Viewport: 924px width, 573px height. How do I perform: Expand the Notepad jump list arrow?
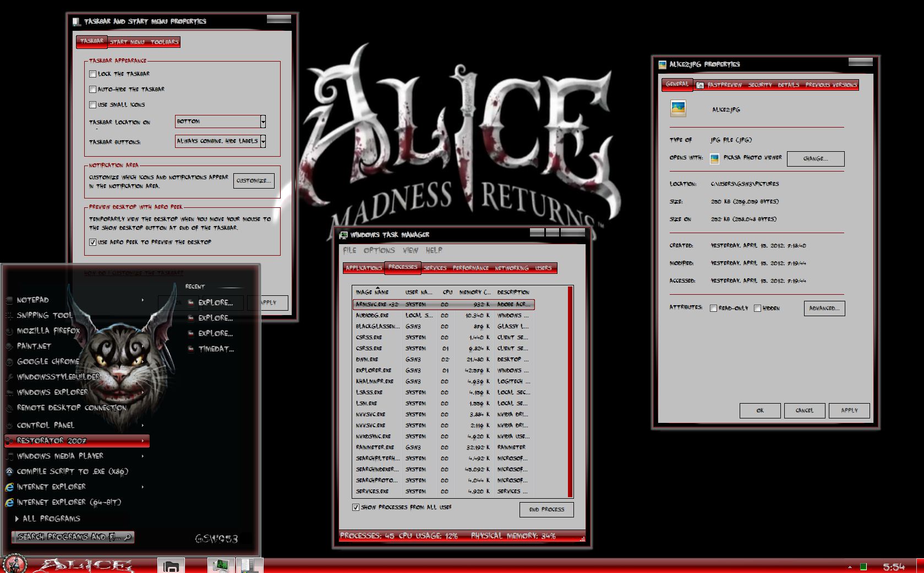click(143, 300)
